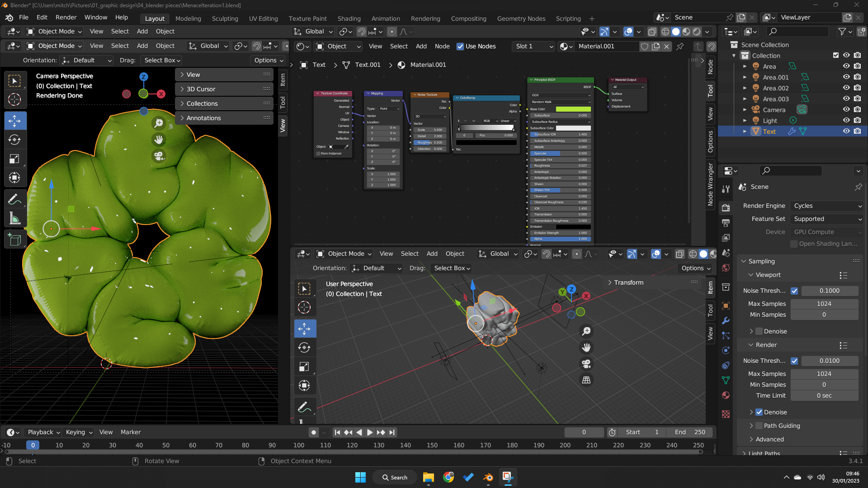Select the Measure tool

pos(15,218)
